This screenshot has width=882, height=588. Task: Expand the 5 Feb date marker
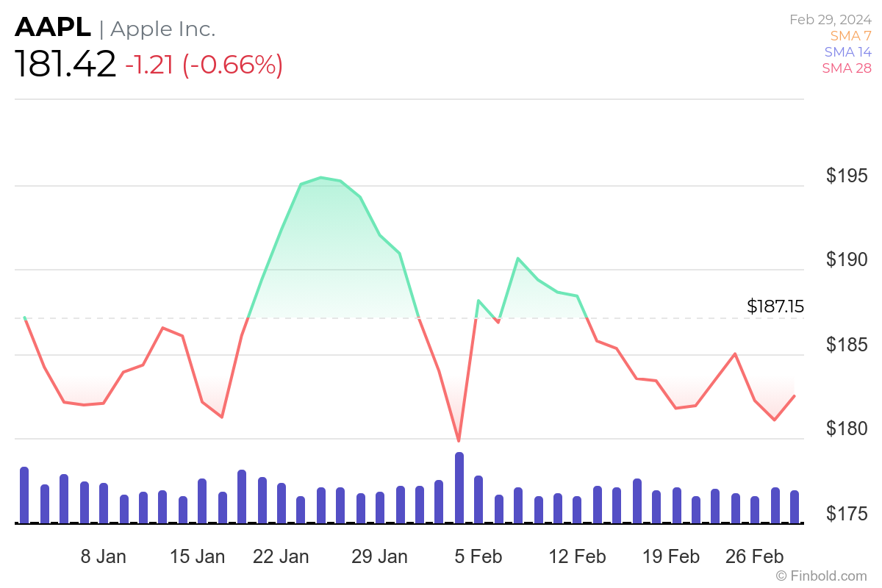[x=478, y=556]
